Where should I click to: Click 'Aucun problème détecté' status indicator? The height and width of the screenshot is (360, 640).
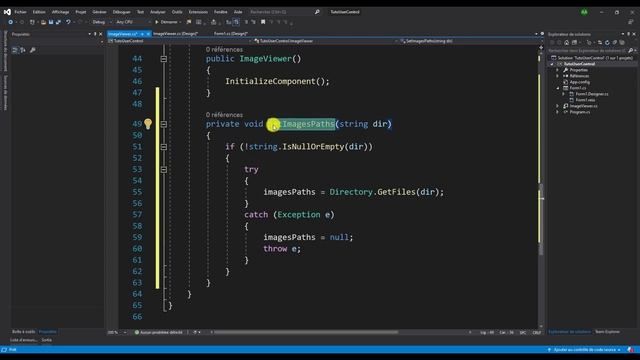pos(159,332)
